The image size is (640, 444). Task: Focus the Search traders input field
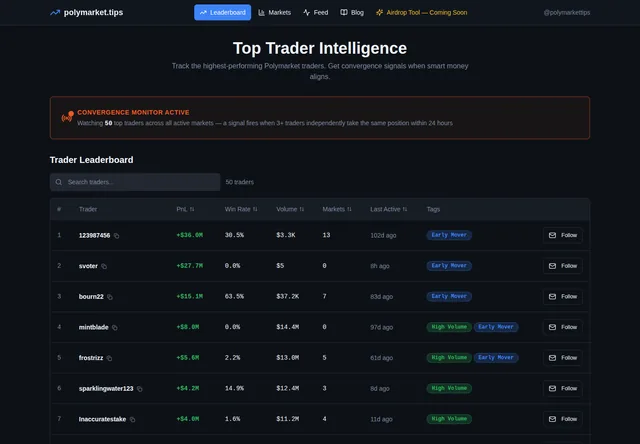tap(135, 182)
